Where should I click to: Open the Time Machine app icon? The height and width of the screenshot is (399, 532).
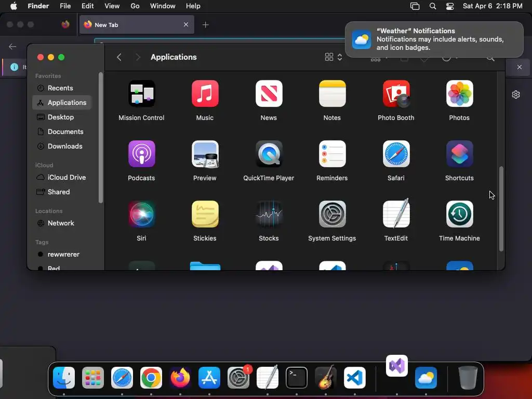pyautogui.click(x=459, y=214)
